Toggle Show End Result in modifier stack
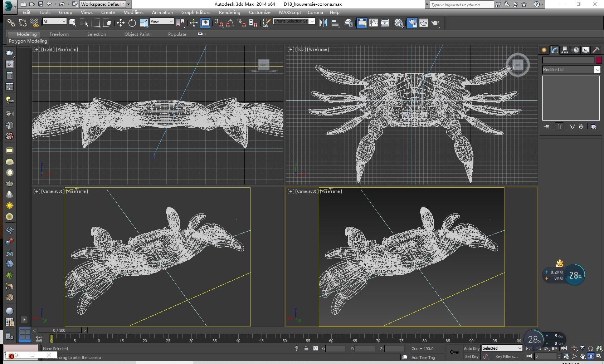 560,127
